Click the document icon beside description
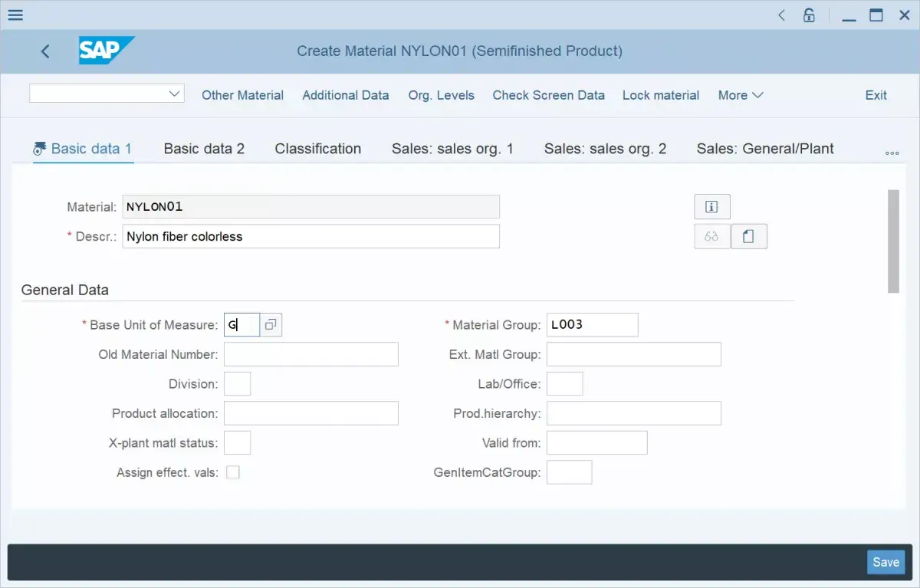 pyautogui.click(x=749, y=237)
